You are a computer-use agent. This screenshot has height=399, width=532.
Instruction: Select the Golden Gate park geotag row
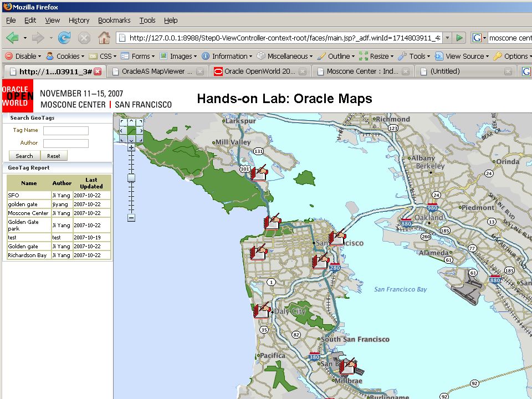coord(59,226)
